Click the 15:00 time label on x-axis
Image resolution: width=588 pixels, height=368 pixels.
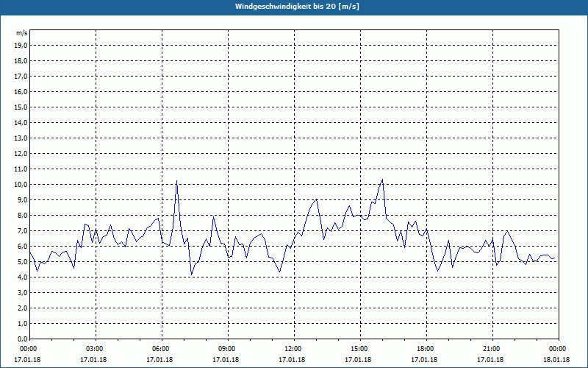[360, 349]
